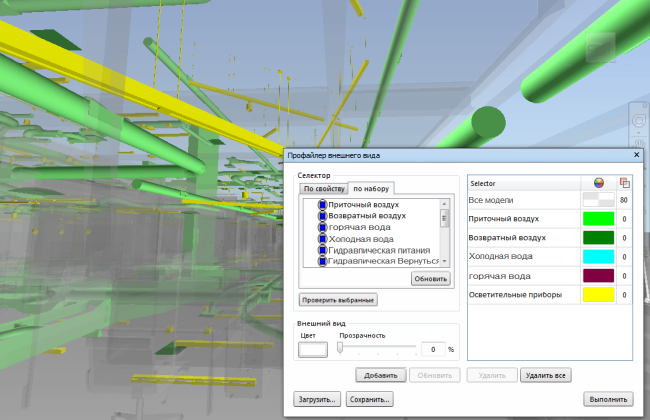The image size is (650, 420).
Task: Select the Возвратный воздух row in the selector table
Action: (x=550, y=238)
